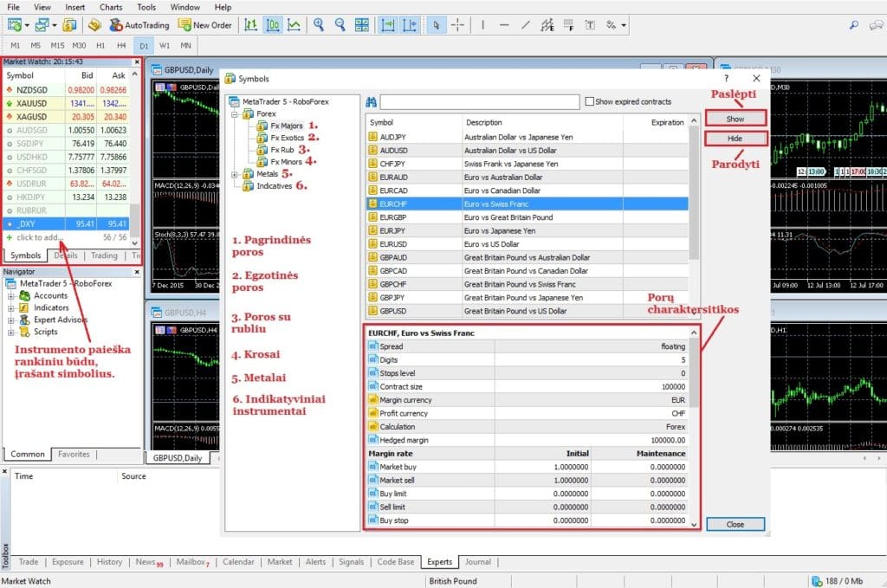Image resolution: width=887 pixels, height=588 pixels.
Task: Click the New Chart toolbar icon
Action: click(15, 25)
